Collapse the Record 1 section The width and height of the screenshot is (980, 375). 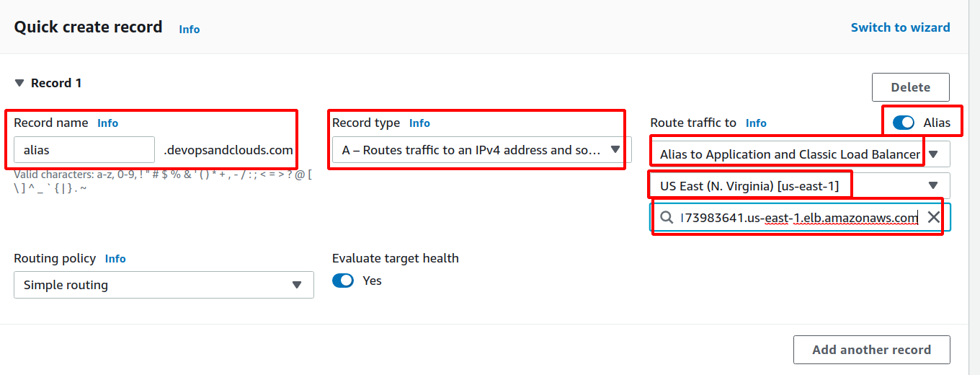19,83
